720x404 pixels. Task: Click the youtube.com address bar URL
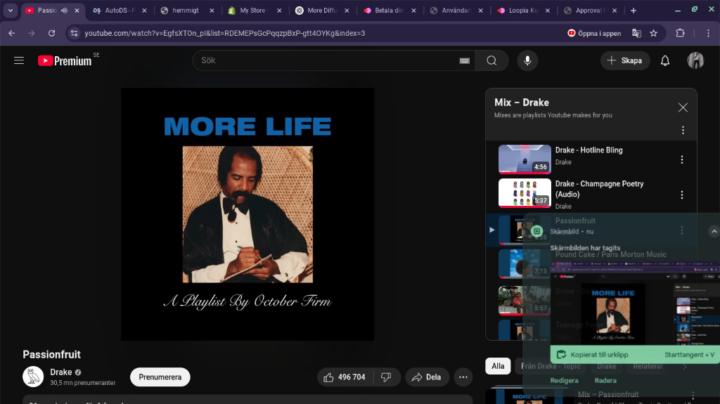pos(225,33)
